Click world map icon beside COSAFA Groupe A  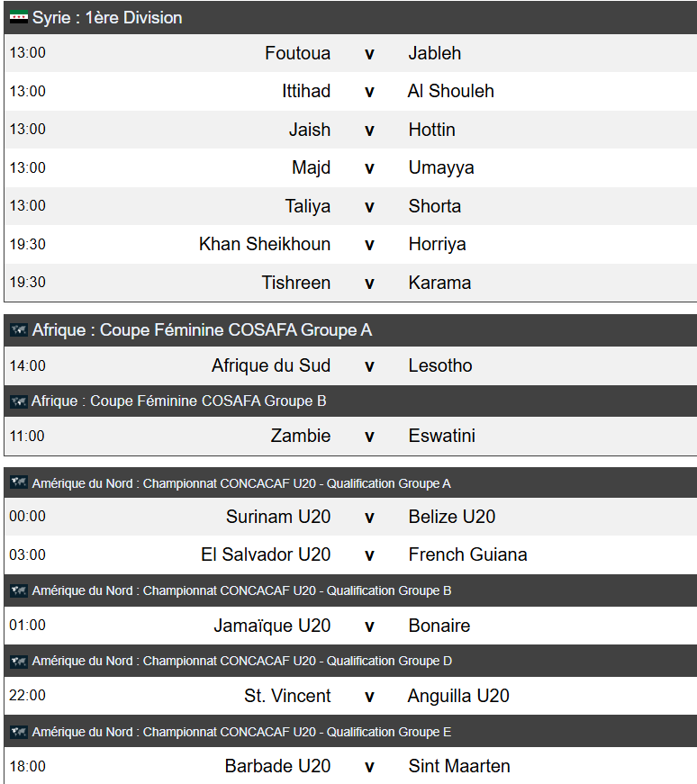pyautogui.click(x=19, y=330)
